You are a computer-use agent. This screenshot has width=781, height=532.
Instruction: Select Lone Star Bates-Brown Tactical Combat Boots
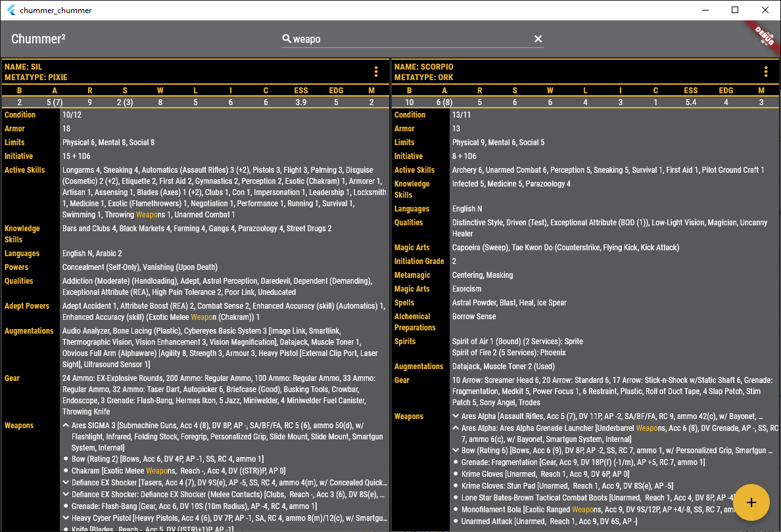point(598,498)
